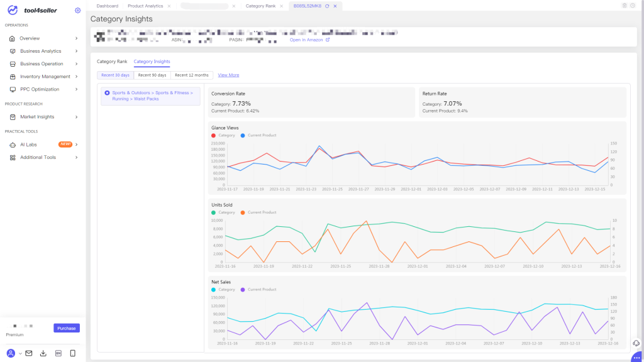Screen dimensions: 644x362
Task: Open the account dropdown arrow beside the avatar
Action: coord(20,353)
